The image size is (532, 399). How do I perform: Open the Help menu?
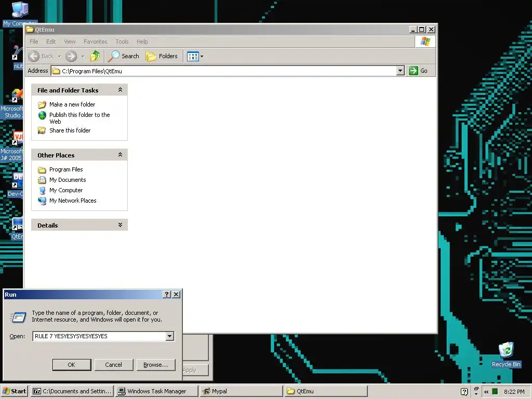142,42
